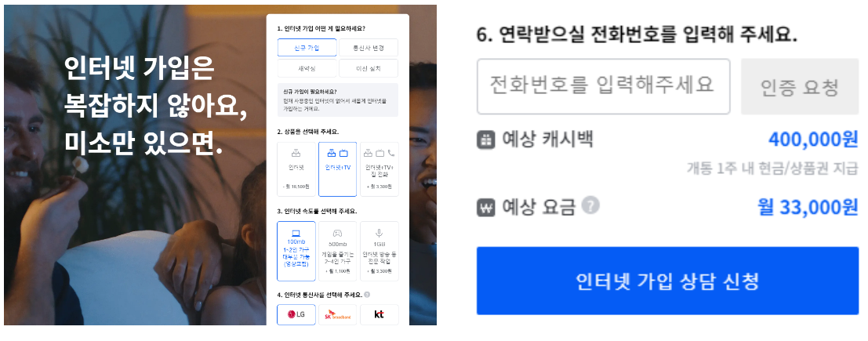The height and width of the screenshot is (341, 868).
Task: Pick the kt carrier logo
Action: click(x=380, y=314)
